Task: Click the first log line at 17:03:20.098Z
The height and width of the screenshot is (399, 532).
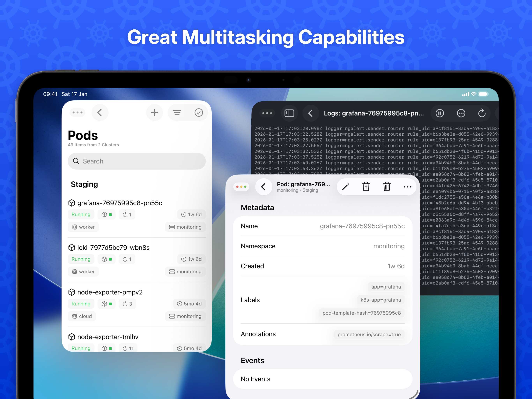Action: click(x=376, y=129)
